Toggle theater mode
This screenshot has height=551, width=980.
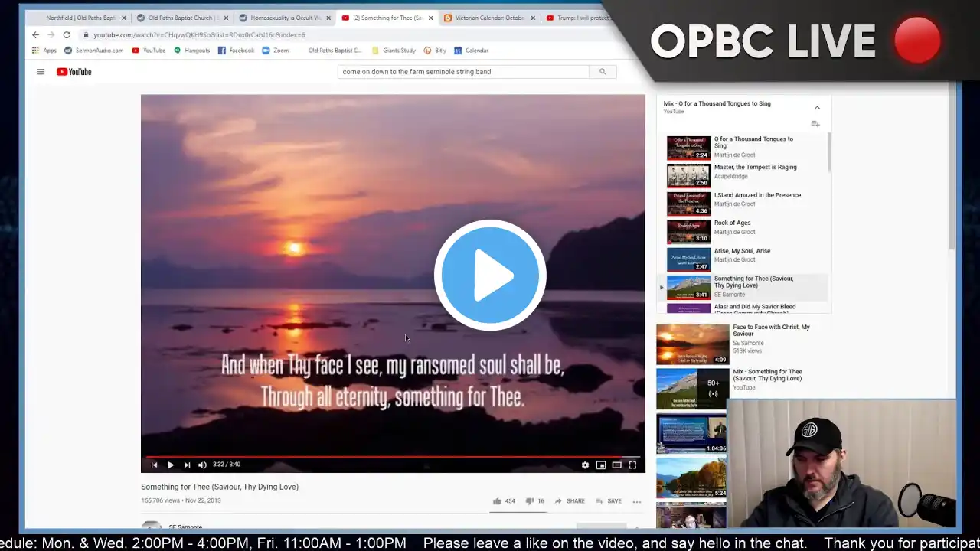pos(616,465)
